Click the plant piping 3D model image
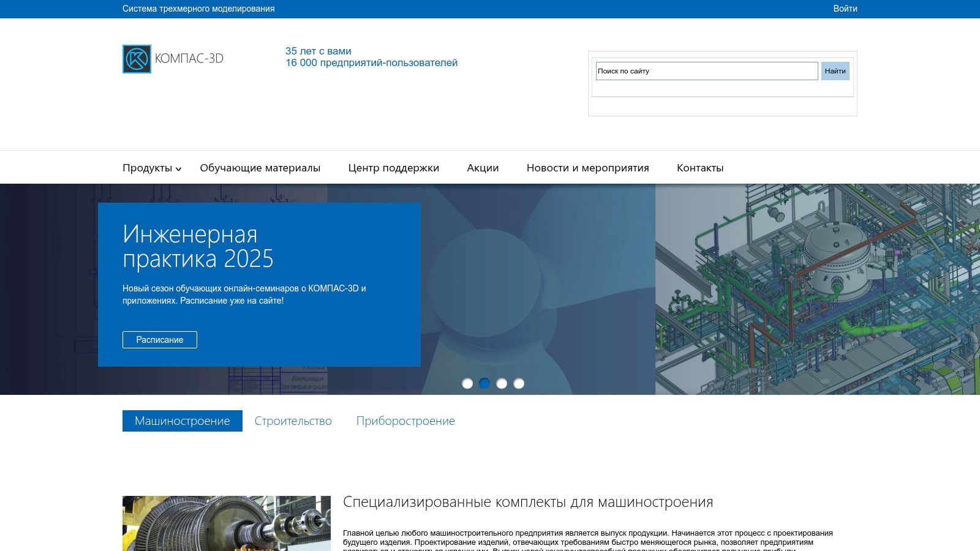The height and width of the screenshot is (551, 980). pos(818,289)
